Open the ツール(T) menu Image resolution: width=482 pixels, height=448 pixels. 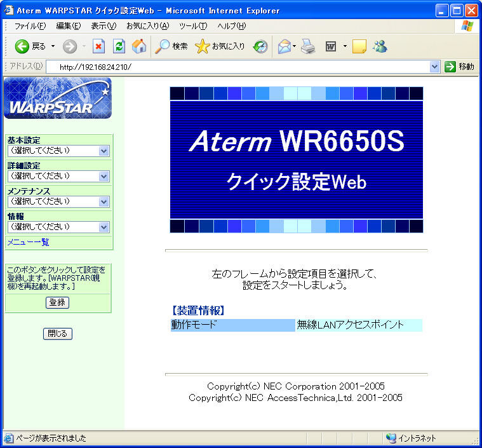point(193,26)
